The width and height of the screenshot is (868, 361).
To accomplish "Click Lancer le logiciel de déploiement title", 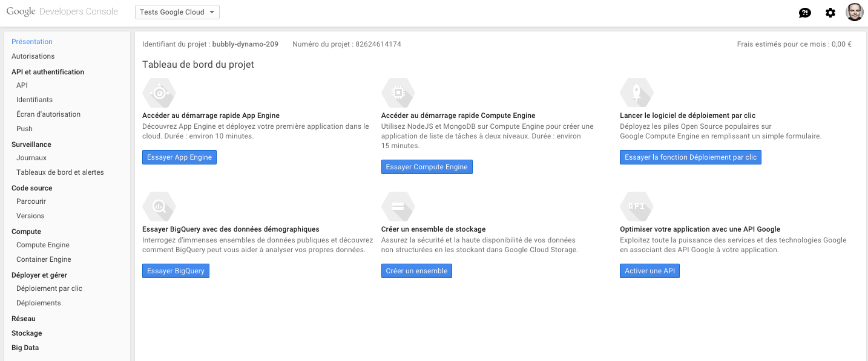I will point(688,115).
